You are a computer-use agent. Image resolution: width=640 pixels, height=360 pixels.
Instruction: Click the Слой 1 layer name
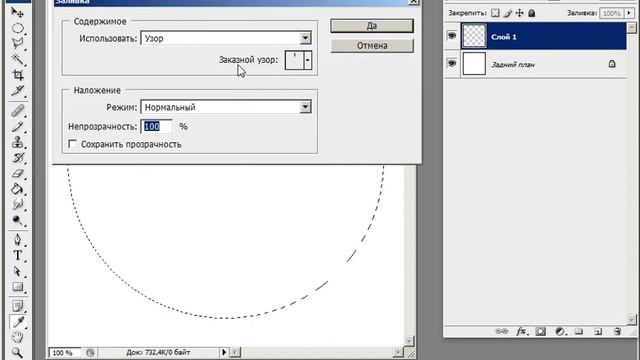[x=504, y=37]
